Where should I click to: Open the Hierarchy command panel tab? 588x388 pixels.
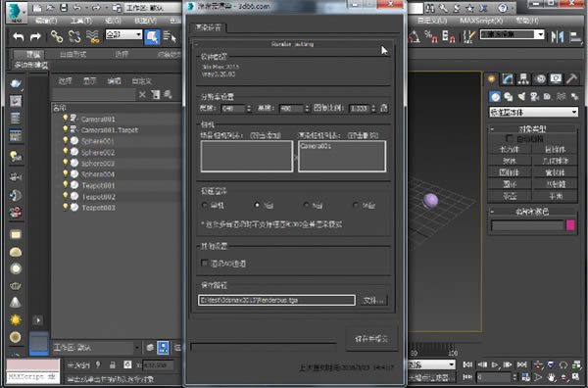[524, 78]
